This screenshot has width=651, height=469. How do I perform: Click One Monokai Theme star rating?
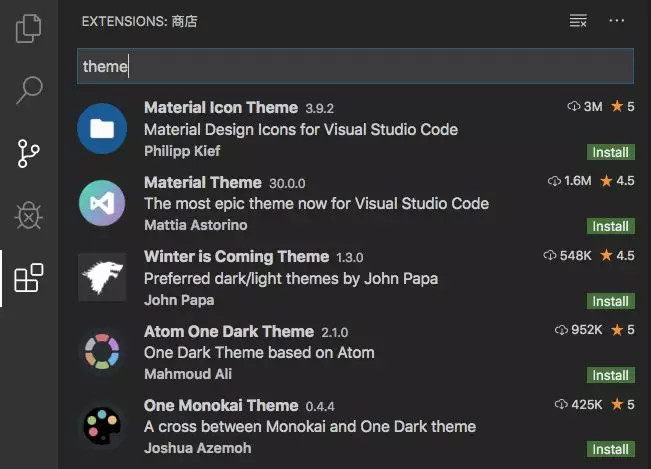pyautogui.click(x=622, y=404)
